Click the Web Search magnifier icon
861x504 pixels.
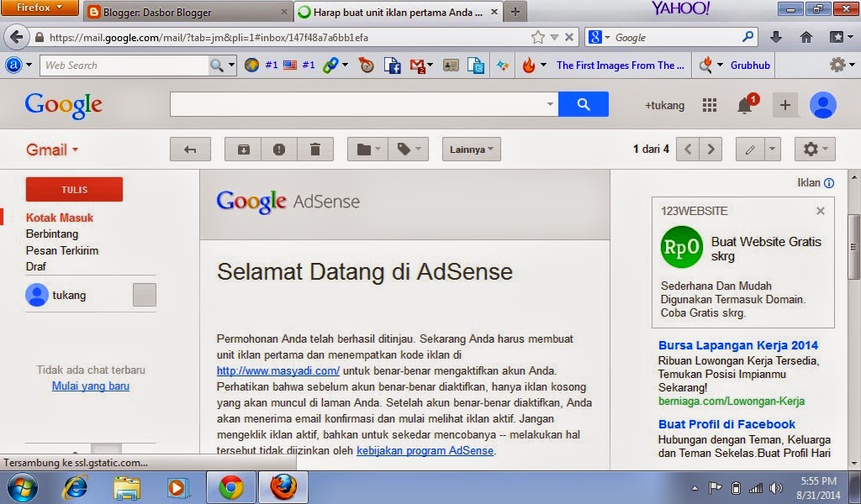click(x=217, y=66)
